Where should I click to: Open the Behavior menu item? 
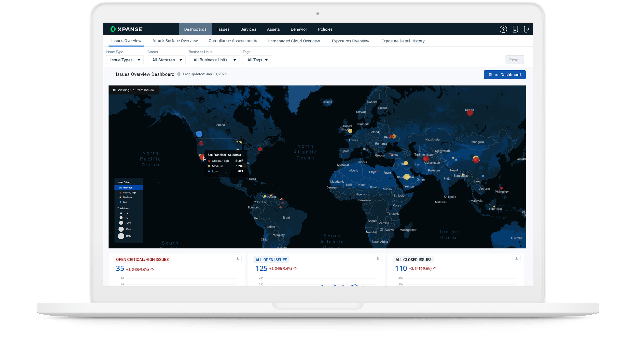coord(299,29)
